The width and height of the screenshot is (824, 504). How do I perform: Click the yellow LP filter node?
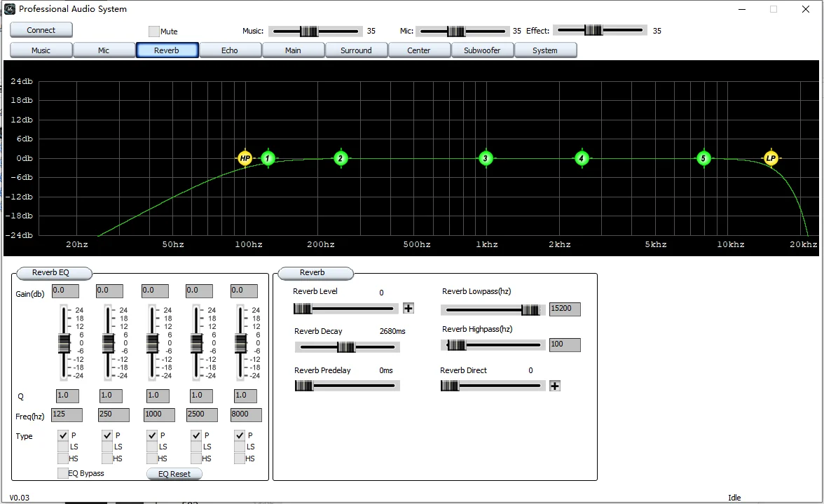tap(771, 159)
